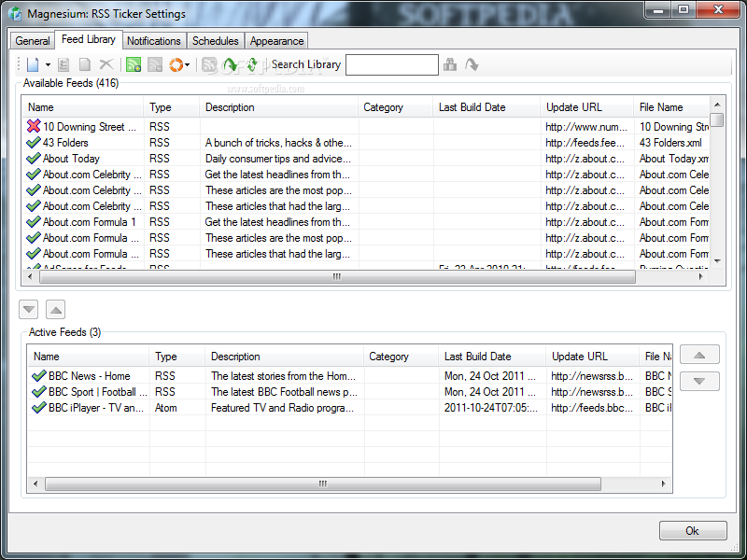Switch to the General tab
Screen dimensions: 747x560
[x=33, y=41]
